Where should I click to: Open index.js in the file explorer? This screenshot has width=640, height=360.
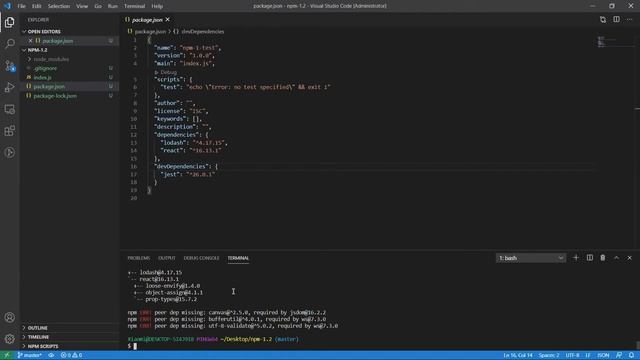click(42, 77)
